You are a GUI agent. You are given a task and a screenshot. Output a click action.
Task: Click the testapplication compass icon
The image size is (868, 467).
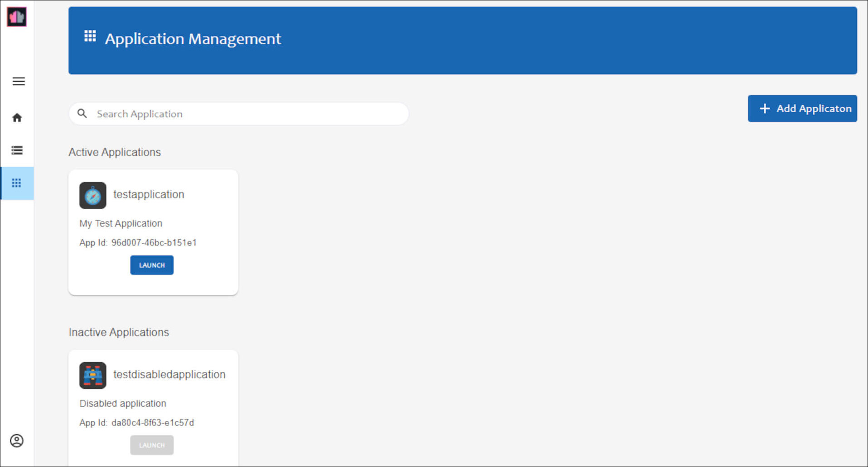click(x=93, y=195)
